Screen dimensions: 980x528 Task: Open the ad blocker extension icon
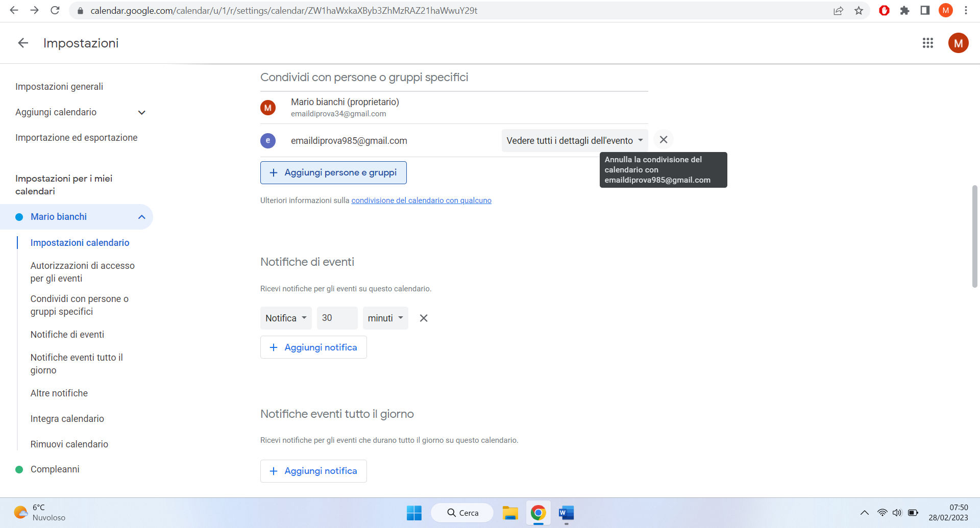click(884, 10)
